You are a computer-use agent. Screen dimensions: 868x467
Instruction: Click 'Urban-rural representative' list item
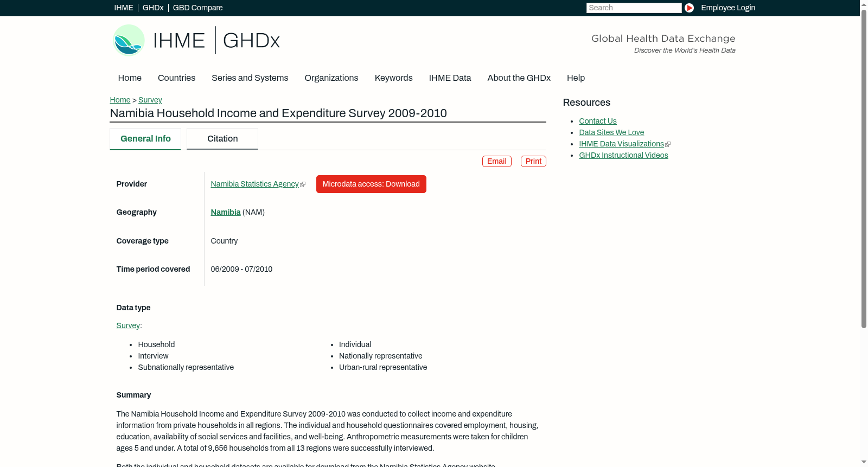pyautogui.click(x=383, y=367)
